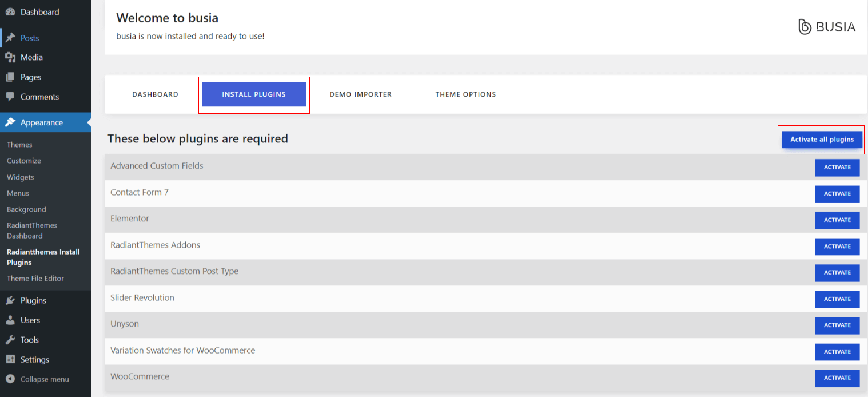Click the Comments speech bubble icon
Screen dimensions: 868x397
click(10, 97)
